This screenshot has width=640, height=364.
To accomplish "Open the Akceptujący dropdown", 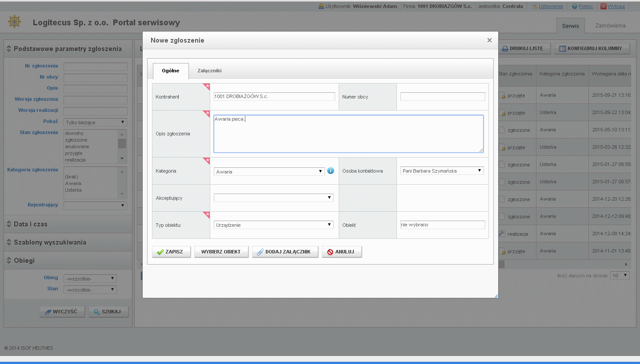I will (x=274, y=198).
